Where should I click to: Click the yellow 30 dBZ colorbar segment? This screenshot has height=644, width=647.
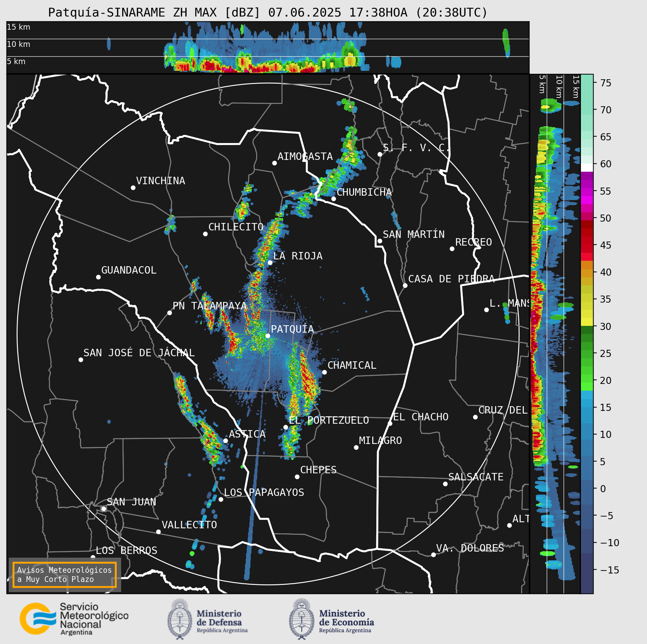click(x=587, y=322)
